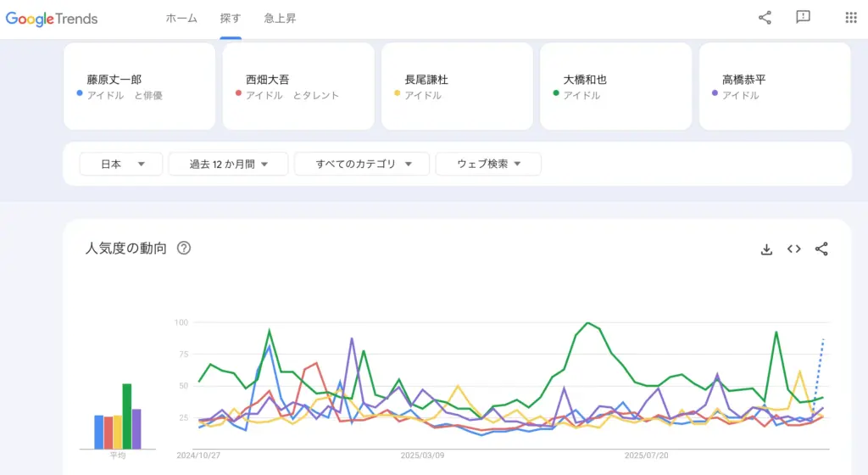
Task: Click the share icon in the header
Action: coord(765,18)
